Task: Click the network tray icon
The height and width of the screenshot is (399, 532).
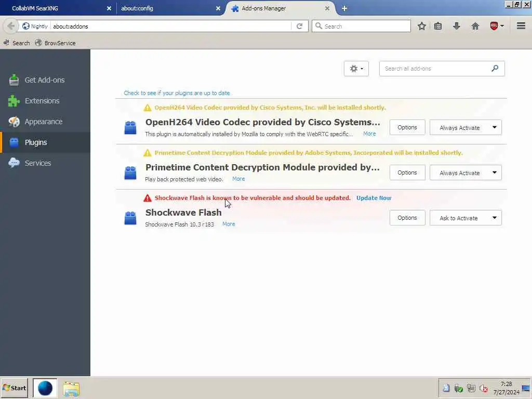Action: (x=471, y=388)
